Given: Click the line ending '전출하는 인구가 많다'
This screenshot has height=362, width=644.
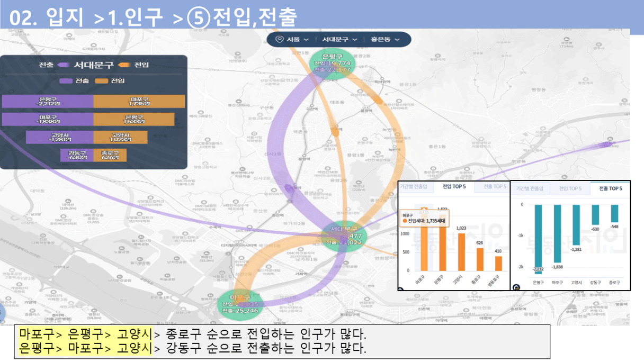Looking at the screenshot, I should tap(192, 348).
